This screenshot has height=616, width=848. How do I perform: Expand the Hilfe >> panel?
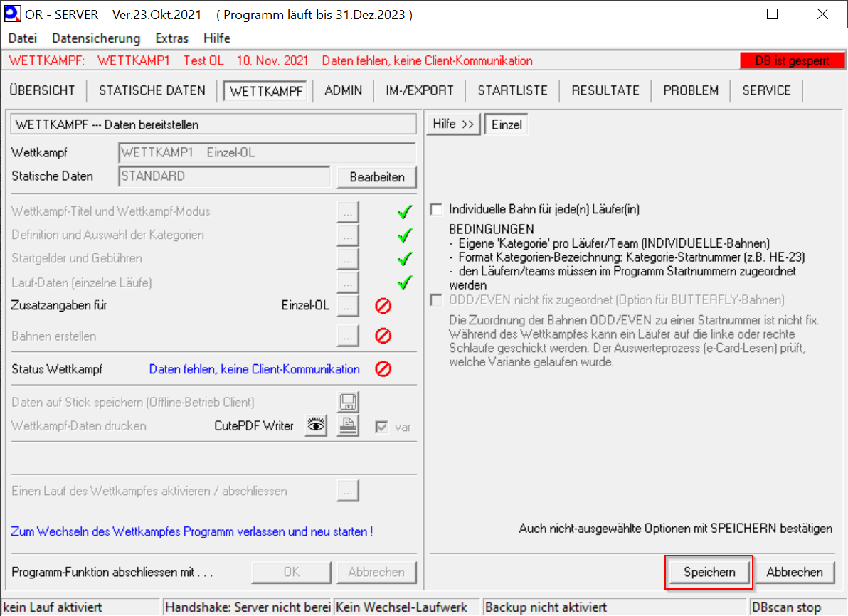point(453,124)
